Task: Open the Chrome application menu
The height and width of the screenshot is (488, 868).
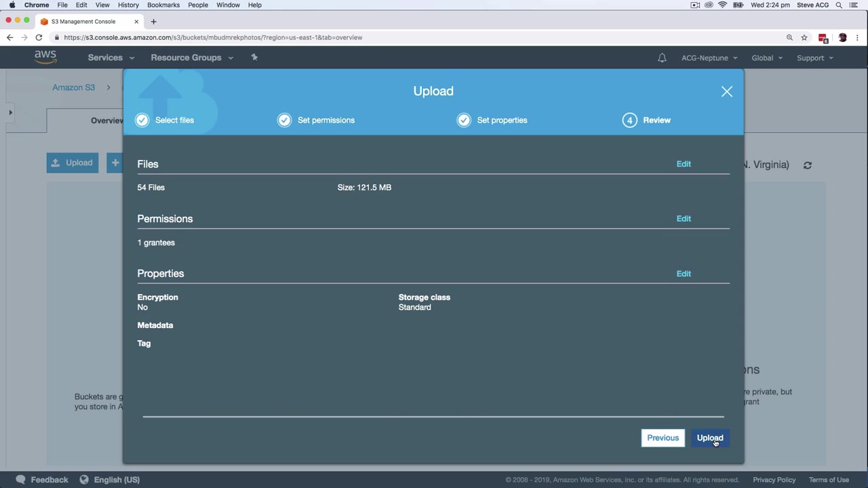Action: coord(37,5)
